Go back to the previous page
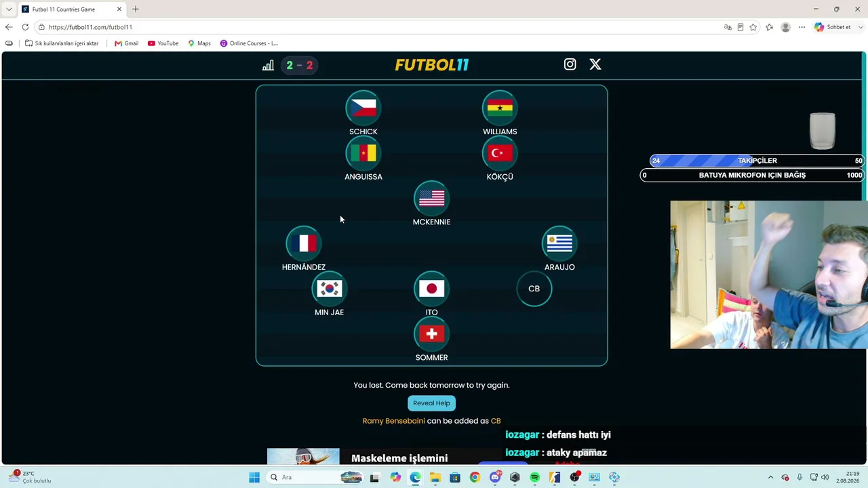 9,27
